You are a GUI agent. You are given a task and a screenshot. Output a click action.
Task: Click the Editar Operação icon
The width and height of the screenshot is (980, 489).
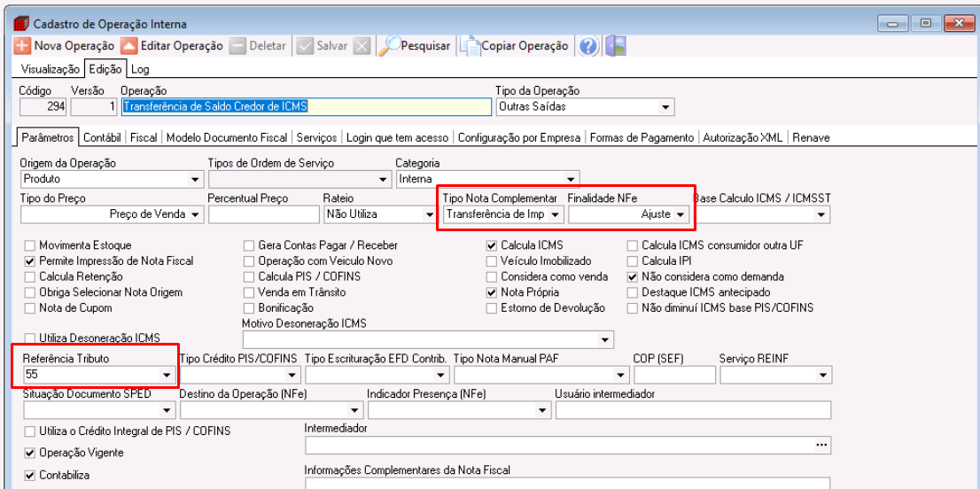128,45
